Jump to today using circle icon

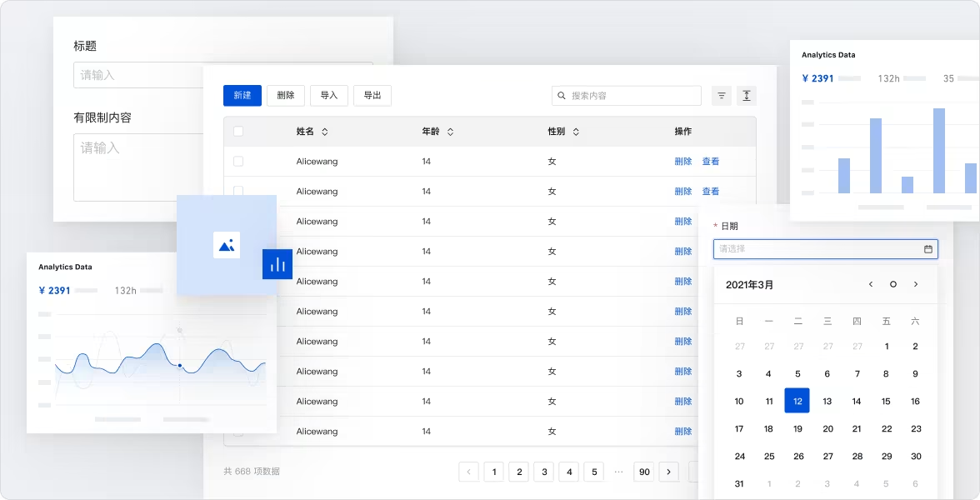(x=893, y=284)
